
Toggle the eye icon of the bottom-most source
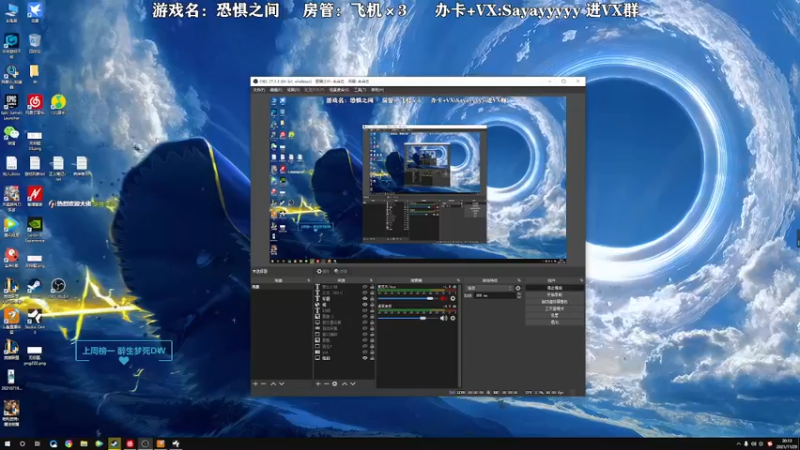click(365, 358)
